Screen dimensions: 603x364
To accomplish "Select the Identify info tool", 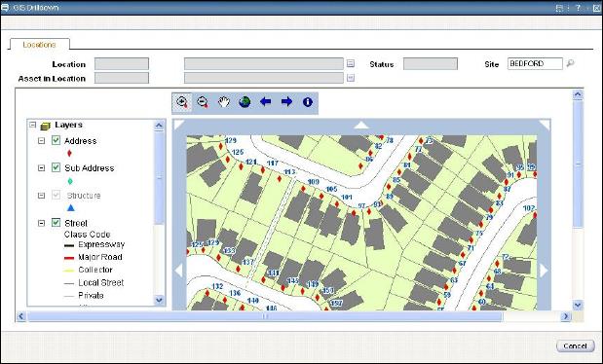I will 307,102.
